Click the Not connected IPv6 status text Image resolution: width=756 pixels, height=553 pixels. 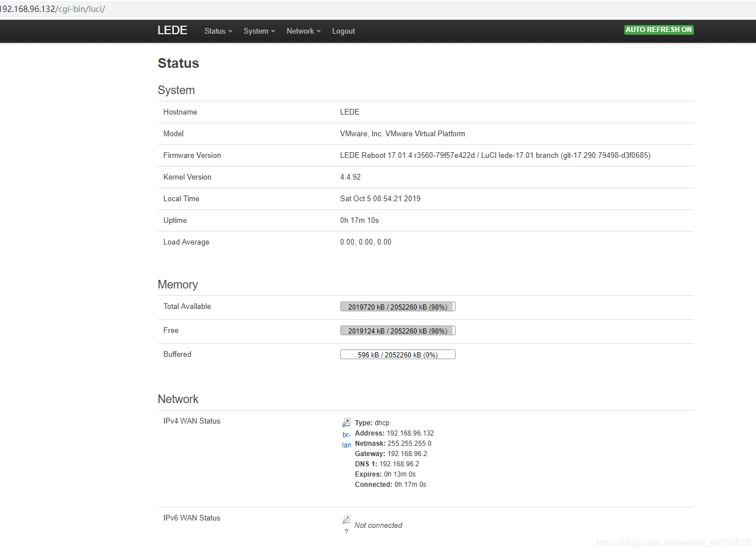(378, 526)
